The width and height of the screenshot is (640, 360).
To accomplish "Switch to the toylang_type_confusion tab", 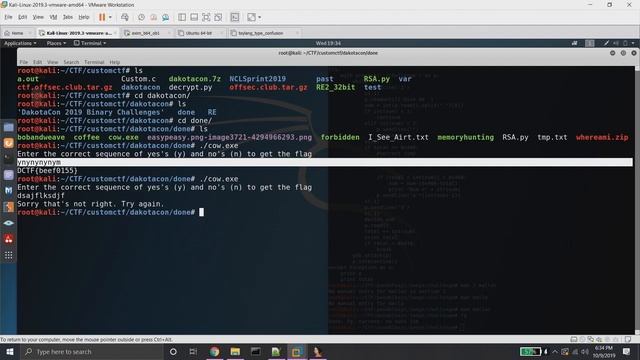I will click(x=260, y=33).
